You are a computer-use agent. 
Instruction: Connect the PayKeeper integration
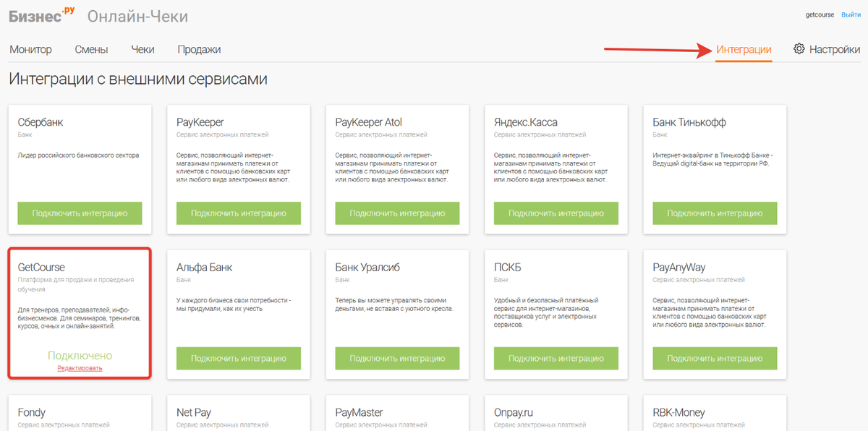tap(239, 213)
